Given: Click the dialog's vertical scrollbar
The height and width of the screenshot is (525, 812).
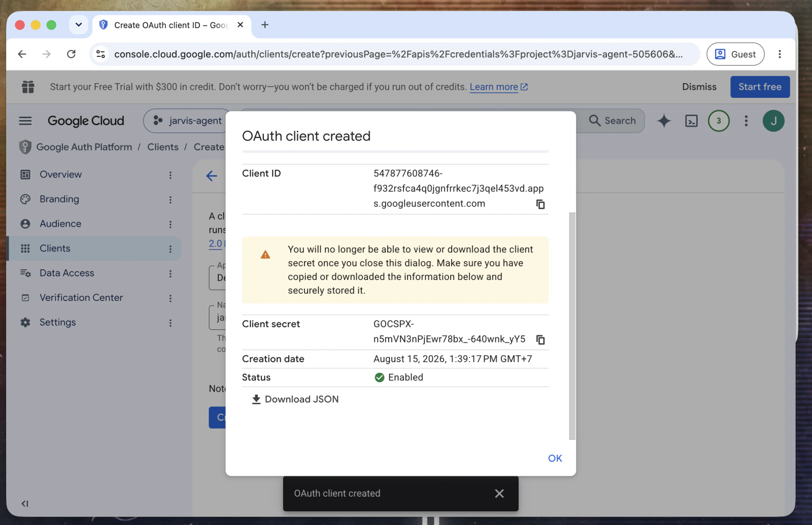Looking at the screenshot, I should click(572, 326).
